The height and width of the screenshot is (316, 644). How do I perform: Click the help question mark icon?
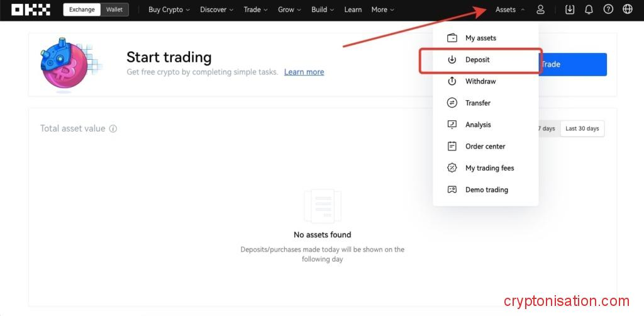click(608, 10)
